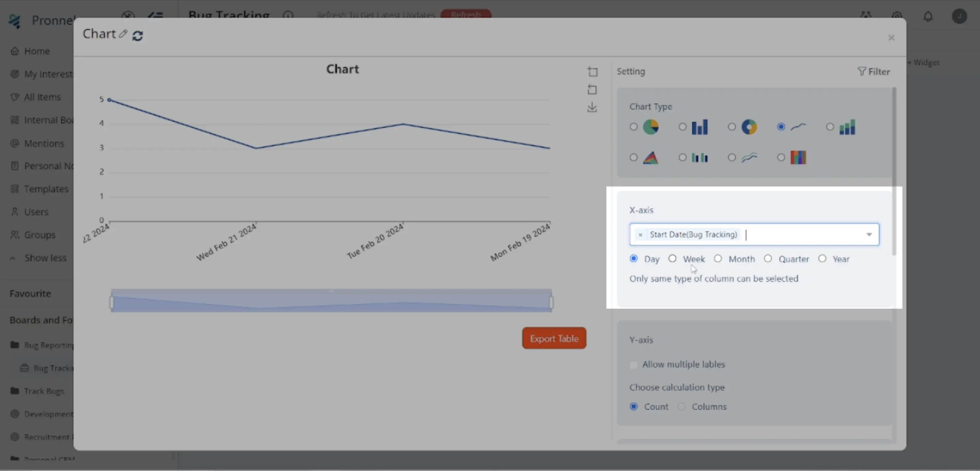980x471 pixels.
Task: Select the donut chart type
Action: pos(732,127)
